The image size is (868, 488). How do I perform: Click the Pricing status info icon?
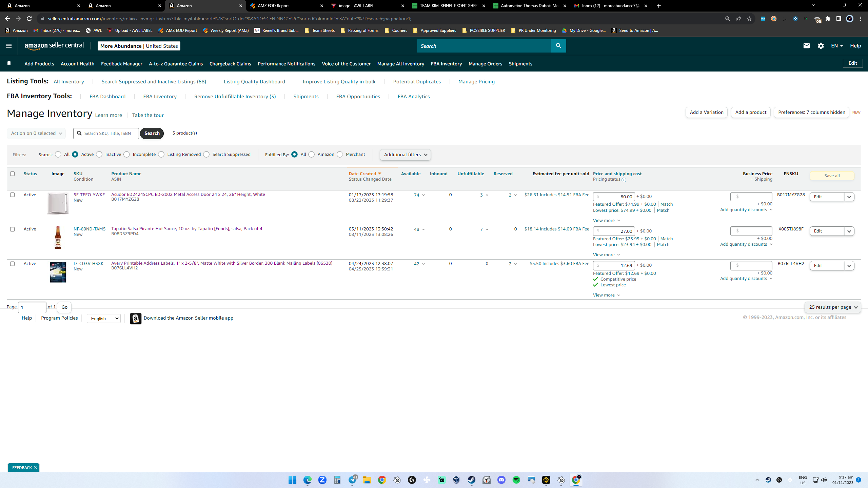coord(624,180)
